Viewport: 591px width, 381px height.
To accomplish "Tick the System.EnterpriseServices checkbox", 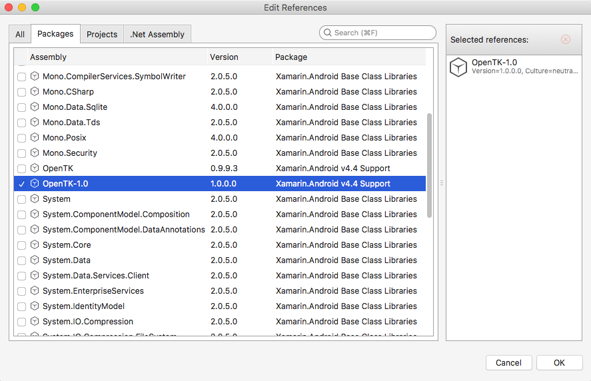I will [21, 291].
